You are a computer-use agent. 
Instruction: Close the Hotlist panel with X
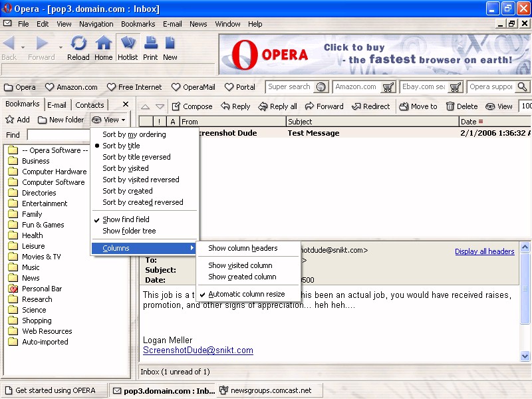coord(126,104)
